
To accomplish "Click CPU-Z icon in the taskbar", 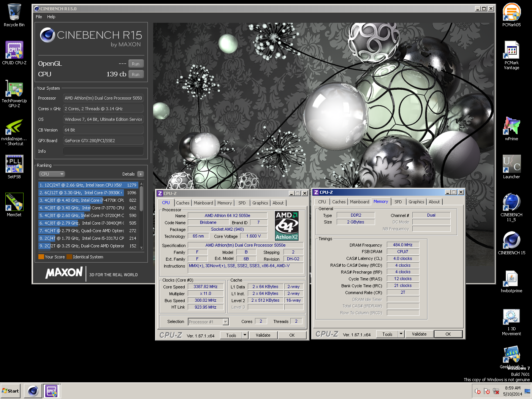I will click(51, 391).
